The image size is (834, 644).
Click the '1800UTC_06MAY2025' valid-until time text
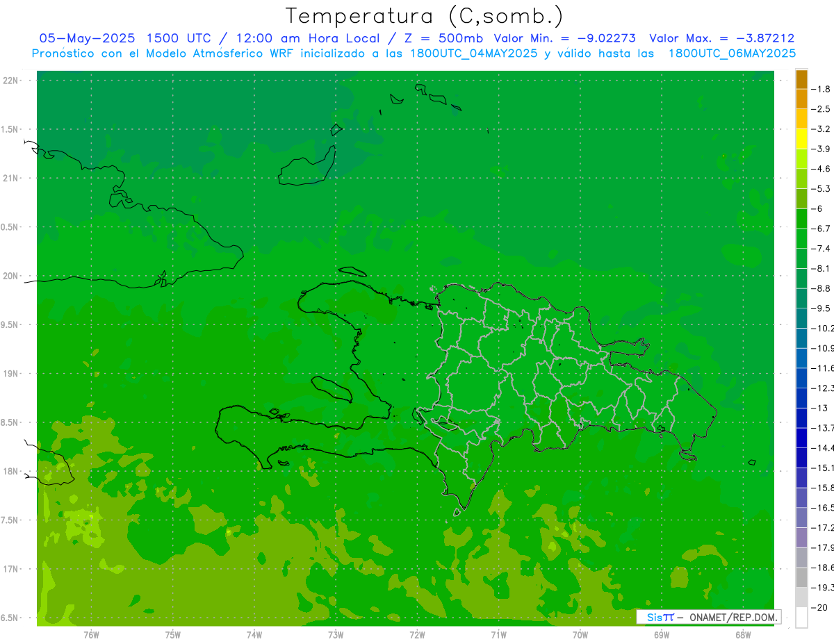pos(732,53)
